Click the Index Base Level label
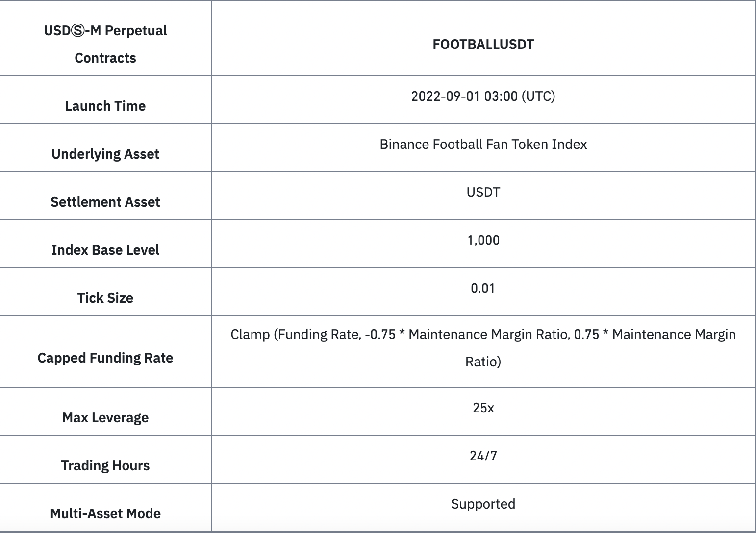This screenshot has height=533, width=756. point(105,250)
